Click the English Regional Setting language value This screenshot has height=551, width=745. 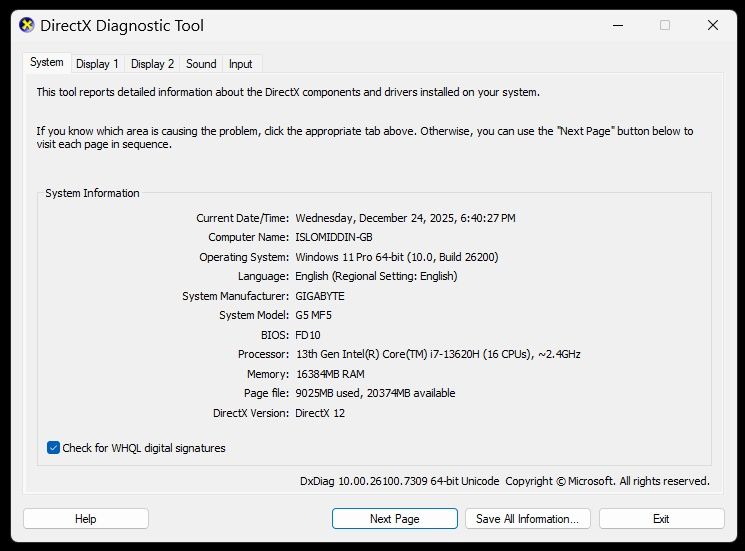376,276
